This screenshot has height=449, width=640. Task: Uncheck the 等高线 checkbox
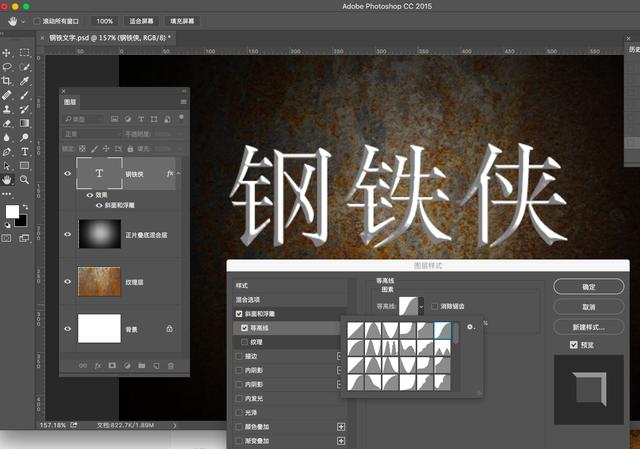(x=244, y=328)
